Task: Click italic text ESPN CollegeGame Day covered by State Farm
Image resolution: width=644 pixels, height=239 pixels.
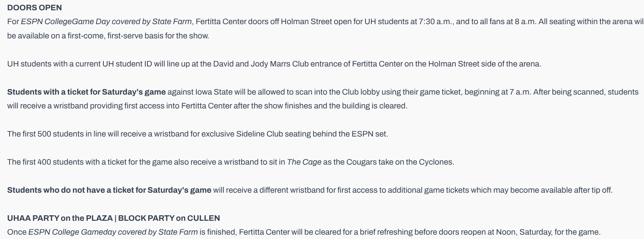Action: [106, 22]
